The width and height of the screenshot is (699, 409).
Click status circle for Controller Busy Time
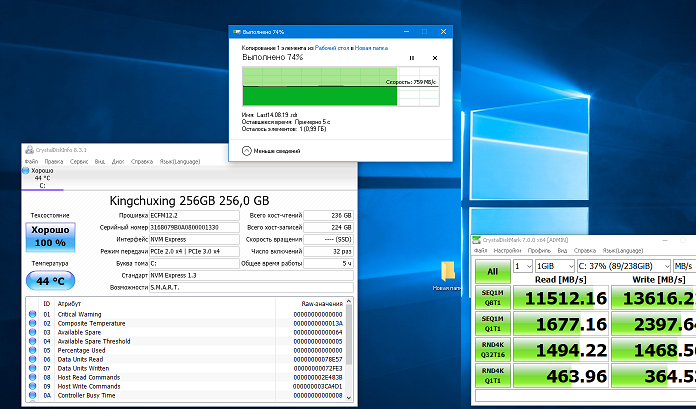coord(33,395)
